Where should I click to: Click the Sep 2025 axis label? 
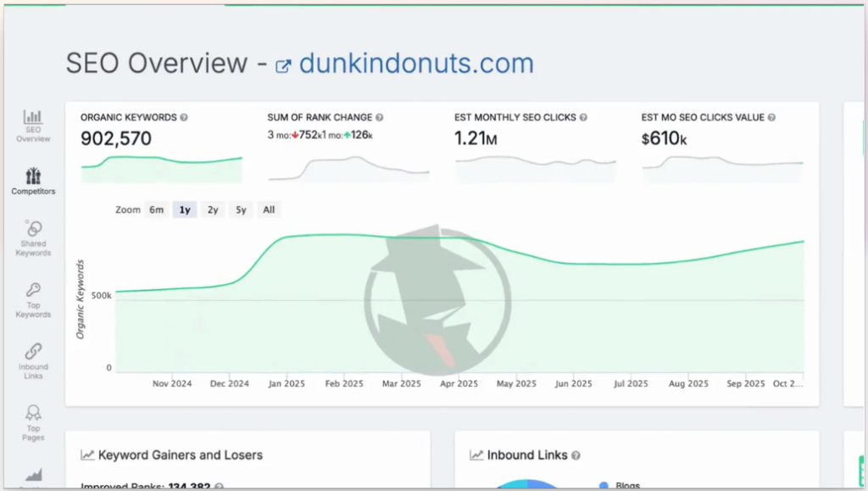pyautogui.click(x=746, y=383)
